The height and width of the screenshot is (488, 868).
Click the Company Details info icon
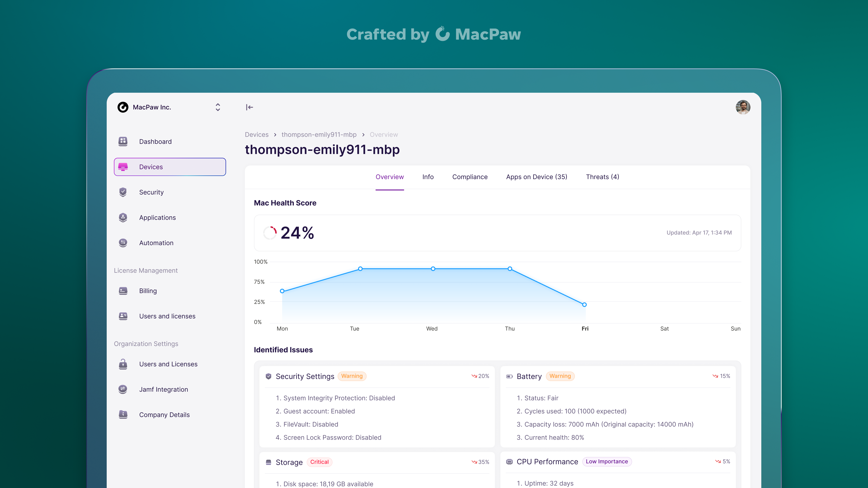[123, 415]
